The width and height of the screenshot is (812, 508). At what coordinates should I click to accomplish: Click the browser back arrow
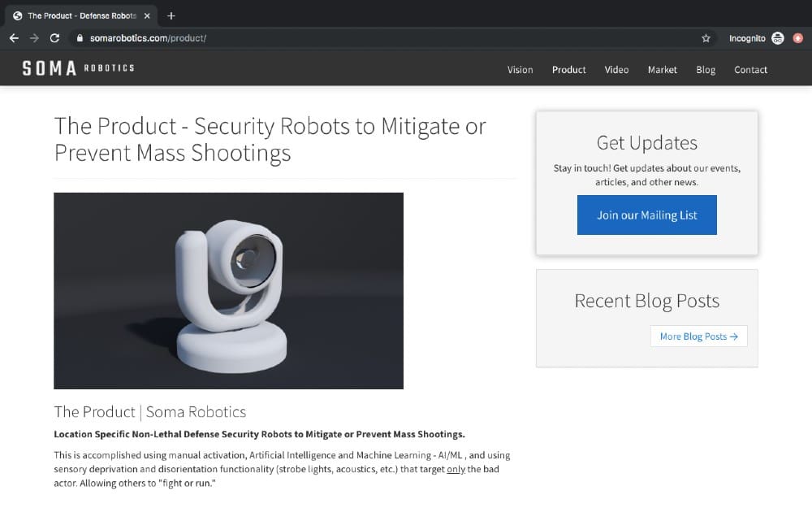(x=14, y=38)
